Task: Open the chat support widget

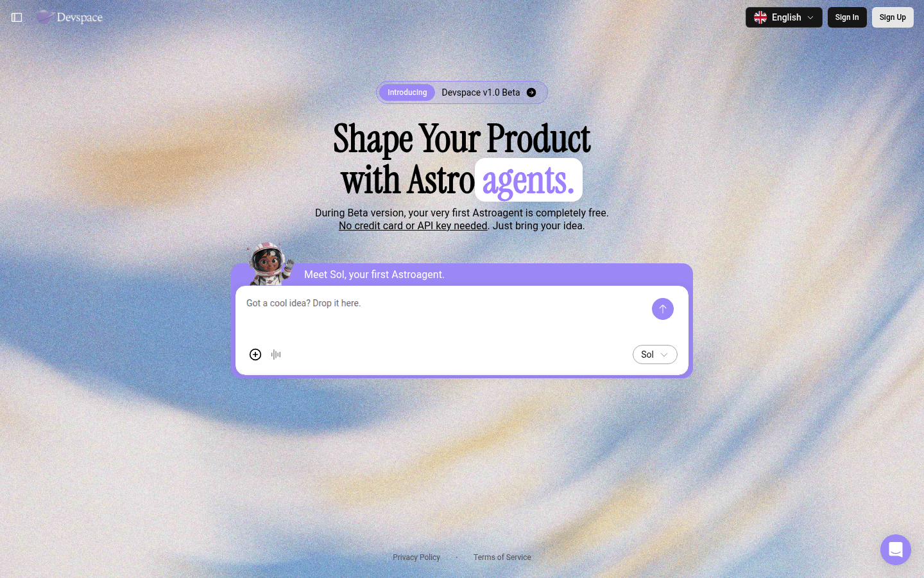Action: point(896,550)
